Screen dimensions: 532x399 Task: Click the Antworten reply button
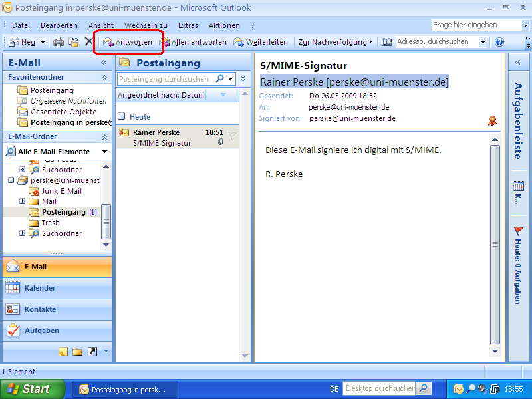coord(127,42)
